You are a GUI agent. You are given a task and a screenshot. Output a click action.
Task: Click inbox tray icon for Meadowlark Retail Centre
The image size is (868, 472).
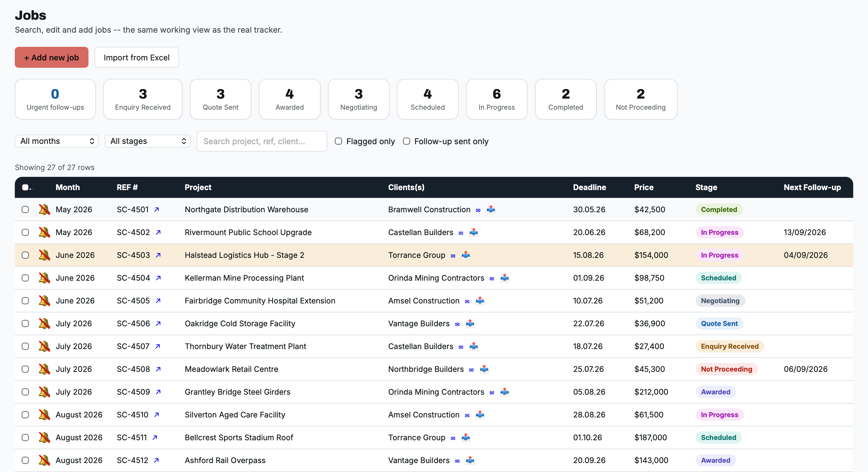[x=484, y=369]
